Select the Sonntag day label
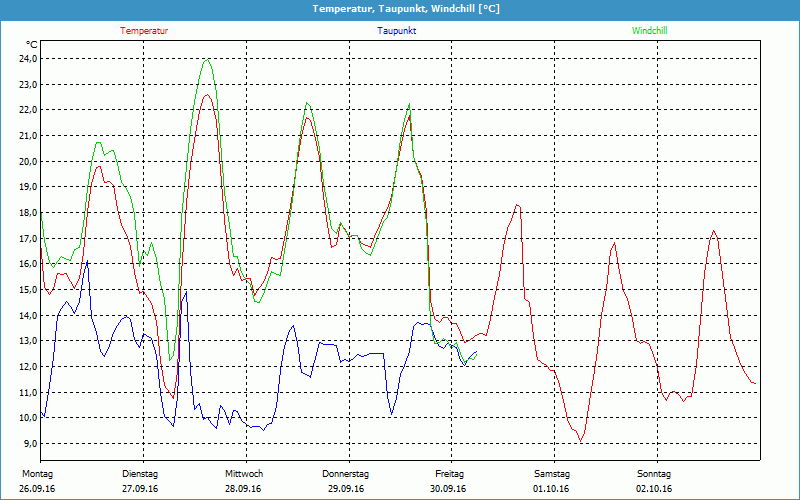This screenshot has height=500, width=800. (x=654, y=474)
